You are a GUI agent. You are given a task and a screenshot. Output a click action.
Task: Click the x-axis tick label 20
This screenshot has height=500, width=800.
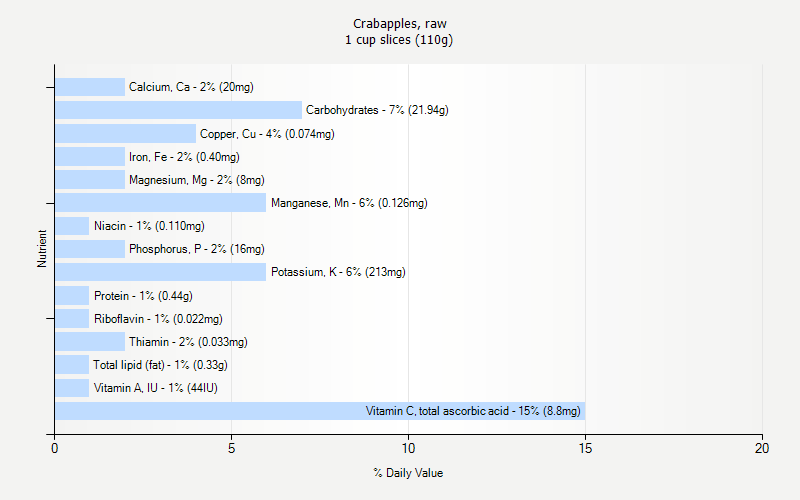point(762,448)
